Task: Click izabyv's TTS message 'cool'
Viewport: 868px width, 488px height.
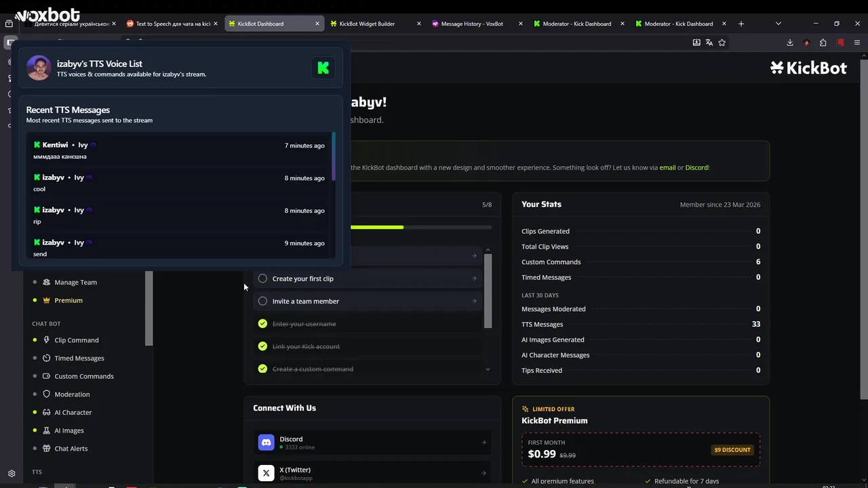Action: click(x=39, y=189)
